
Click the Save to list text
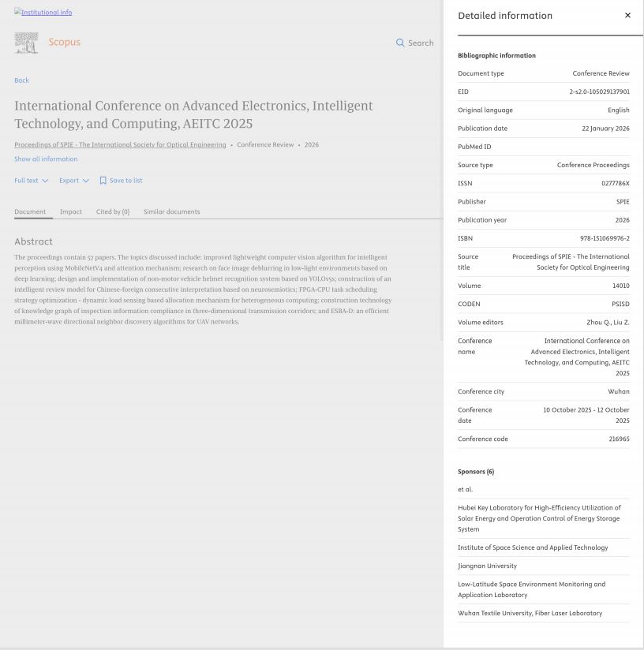(x=125, y=181)
